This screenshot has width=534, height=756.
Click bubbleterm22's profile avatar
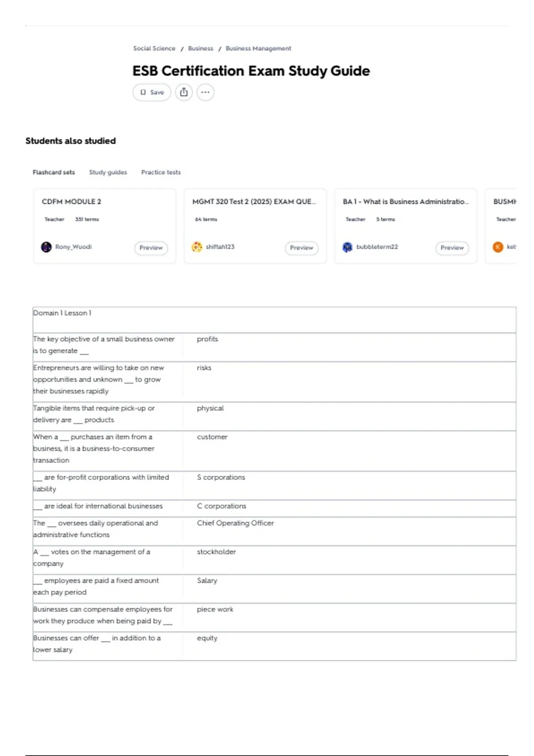(x=347, y=247)
